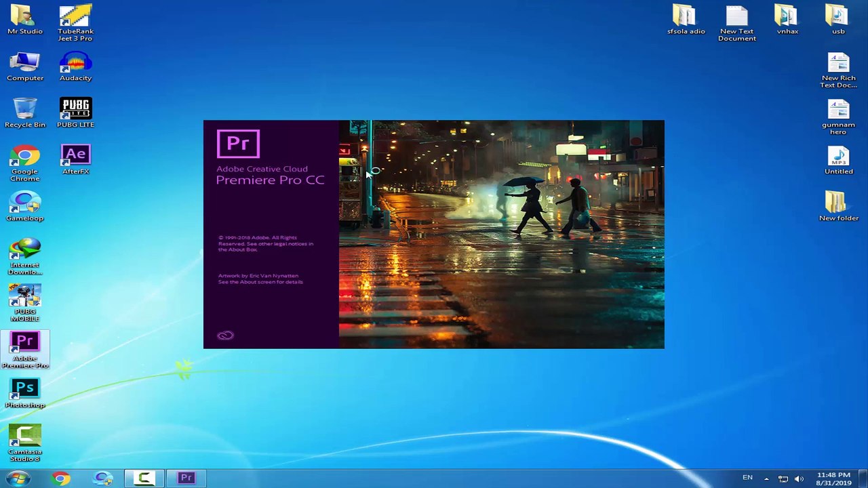Open the New folder desktop icon
Screen dimensions: 868x488
(x=838, y=206)
